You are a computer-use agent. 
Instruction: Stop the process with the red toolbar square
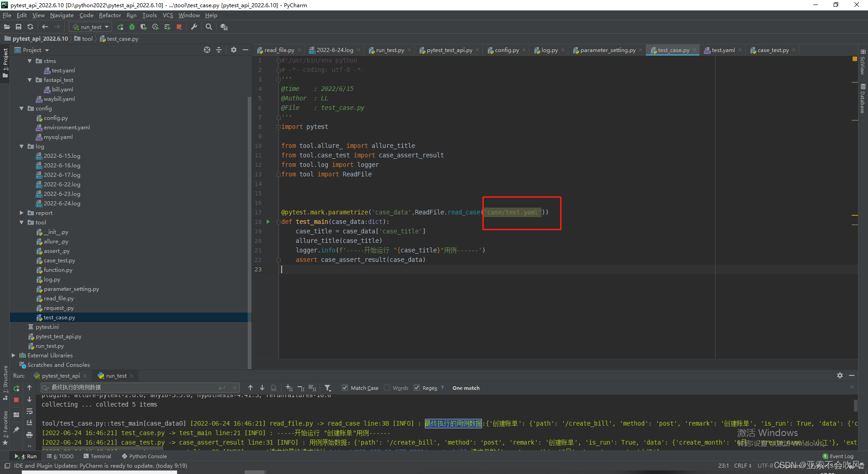179,27
